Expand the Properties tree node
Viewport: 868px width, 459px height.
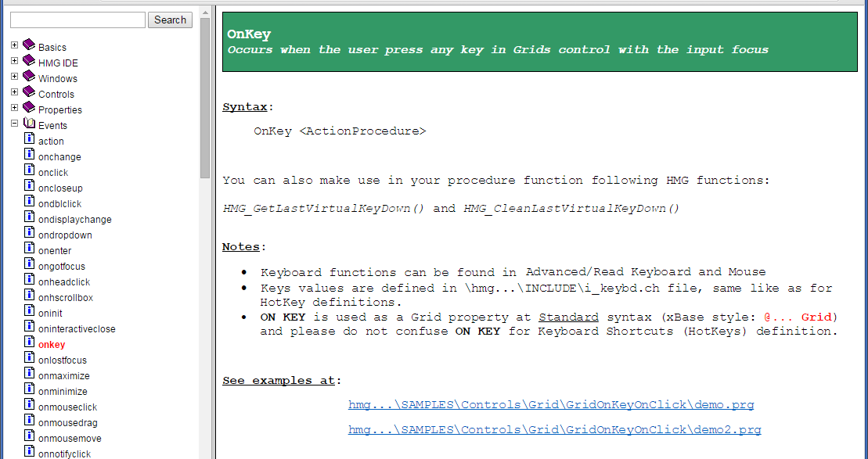(15, 107)
